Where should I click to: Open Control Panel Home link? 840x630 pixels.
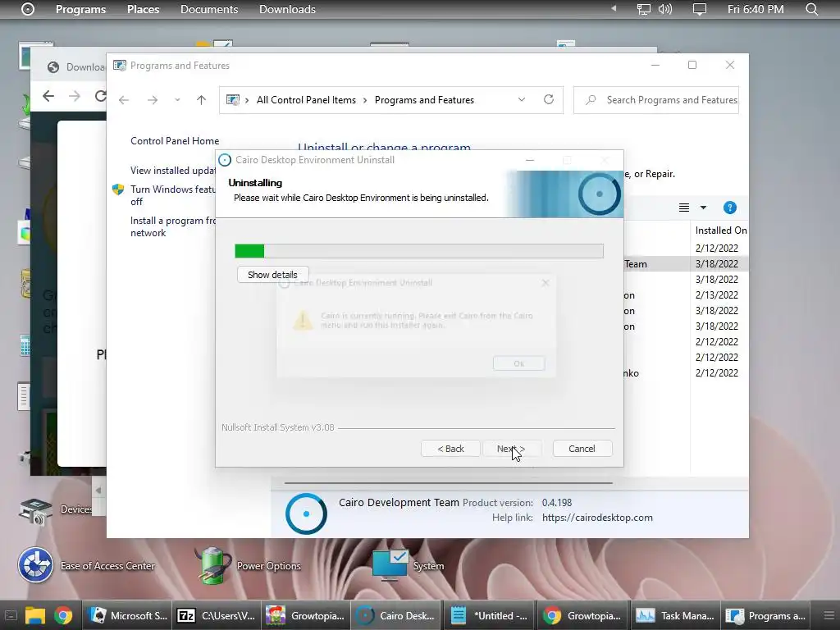coord(175,141)
